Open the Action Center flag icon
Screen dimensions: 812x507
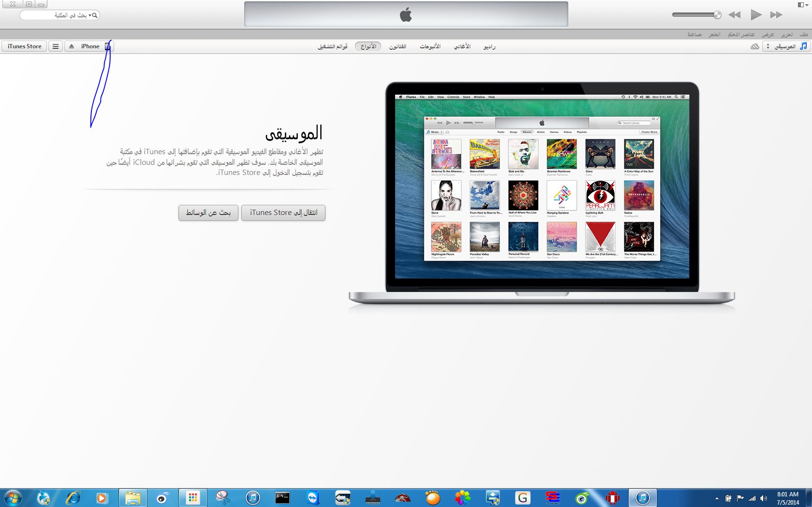(x=740, y=498)
